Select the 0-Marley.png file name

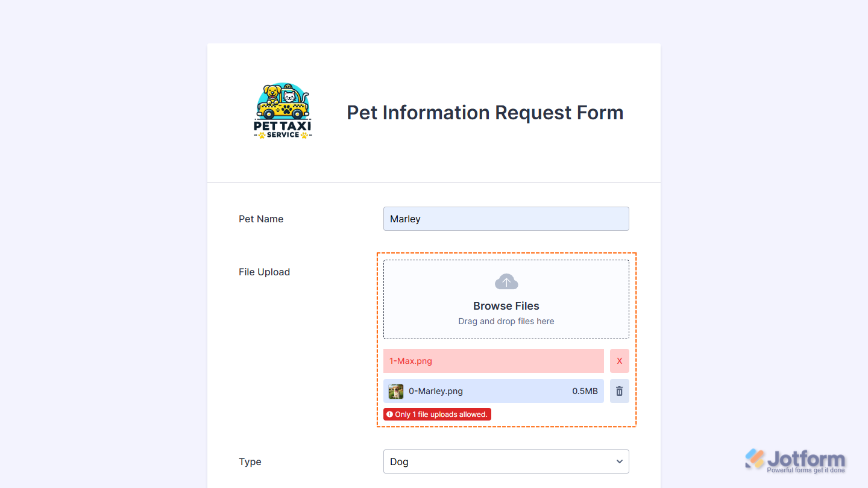(436, 391)
